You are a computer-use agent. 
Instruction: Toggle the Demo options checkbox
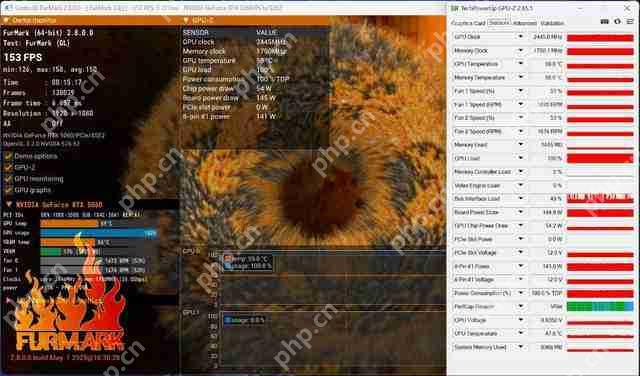(8, 156)
